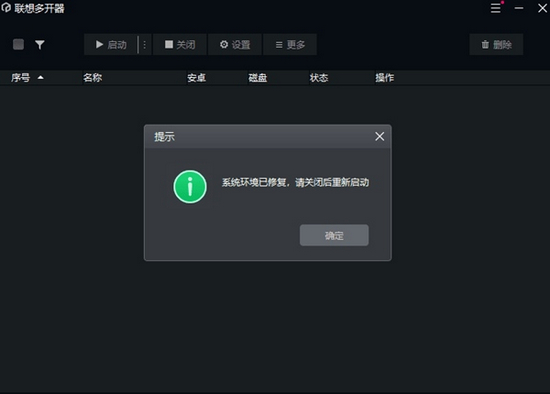The width and height of the screenshot is (550, 394).
Task: Click the 磁盘 column header
Action: pyautogui.click(x=258, y=78)
